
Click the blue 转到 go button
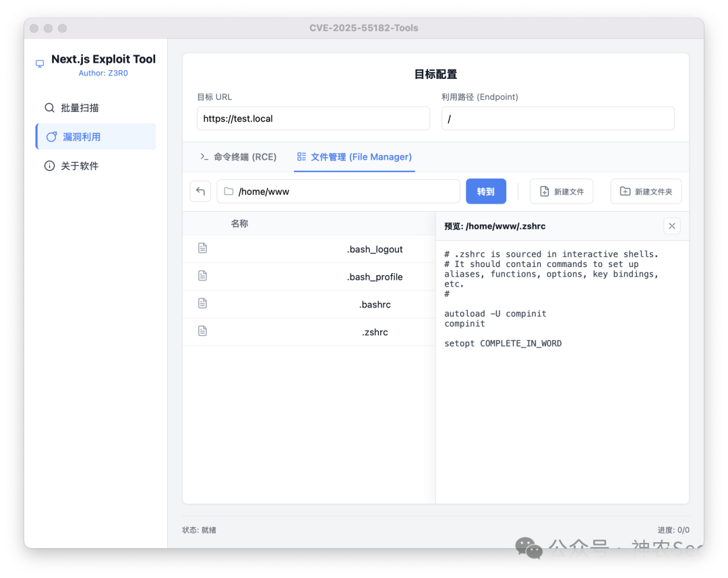(x=485, y=192)
